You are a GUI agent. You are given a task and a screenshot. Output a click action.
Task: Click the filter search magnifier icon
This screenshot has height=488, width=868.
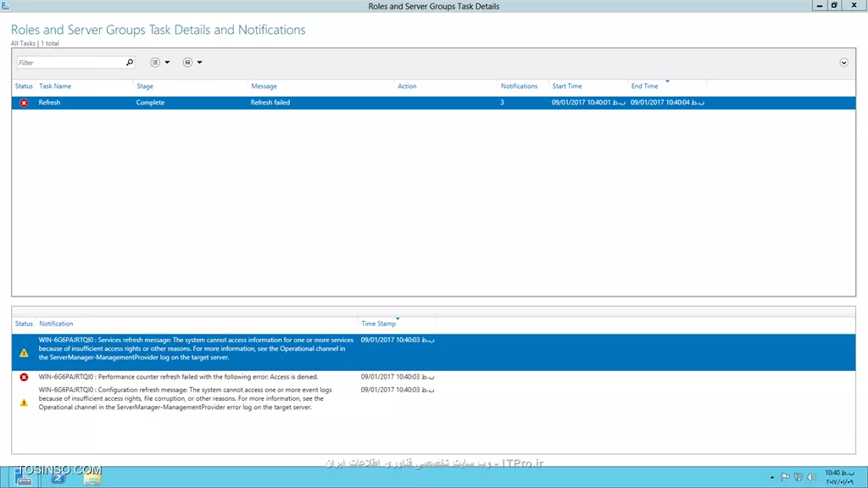pyautogui.click(x=130, y=63)
